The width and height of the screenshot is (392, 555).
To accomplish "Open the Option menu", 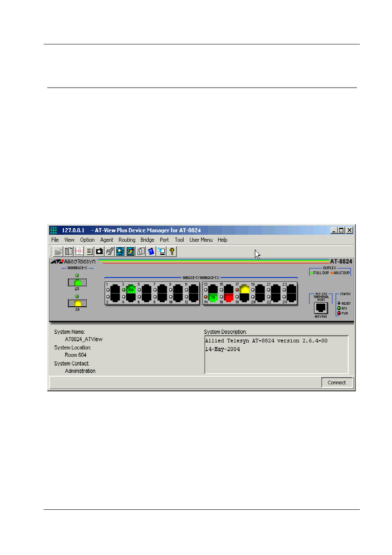I will pos(87,240).
